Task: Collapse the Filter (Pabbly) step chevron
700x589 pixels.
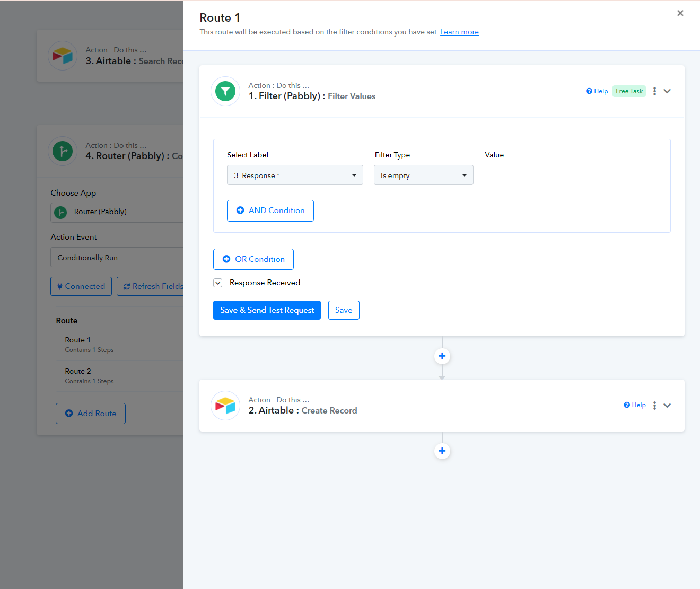Action: coord(667,91)
